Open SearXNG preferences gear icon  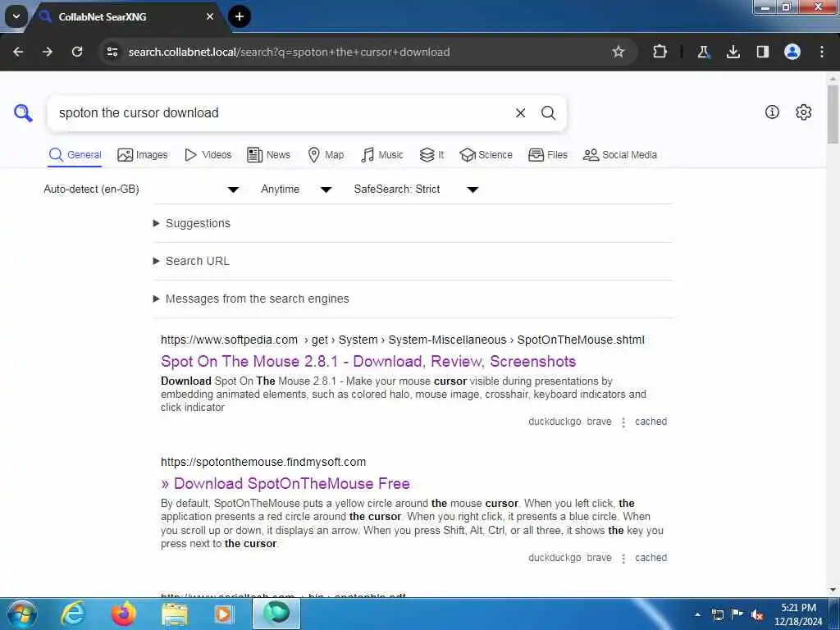pos(804,112)
